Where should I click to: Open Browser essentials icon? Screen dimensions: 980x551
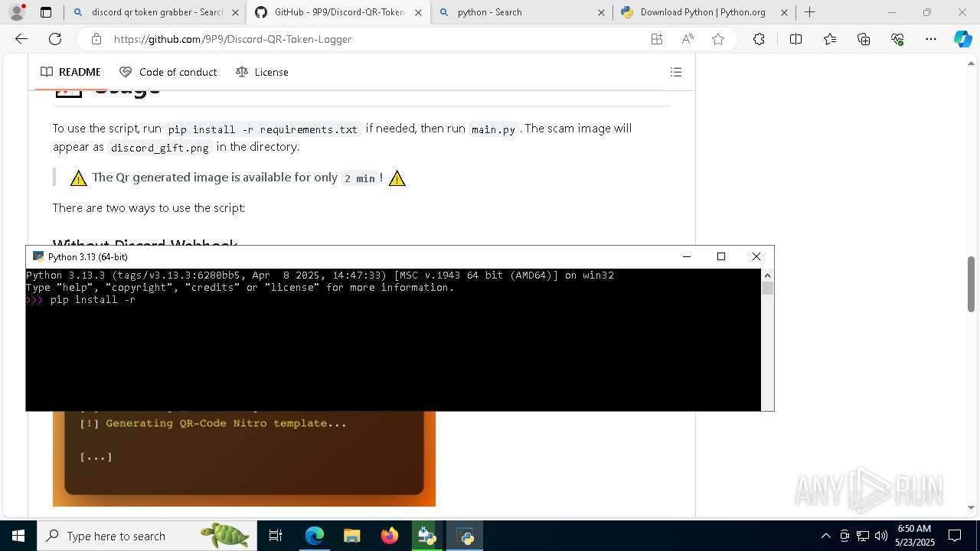[x=897, y=39]
